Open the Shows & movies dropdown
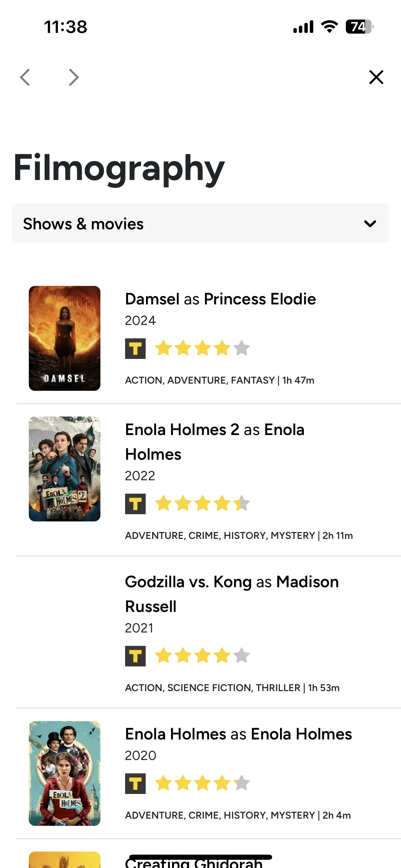The height and width of the screenshot is (868, 401). [200, 224]
